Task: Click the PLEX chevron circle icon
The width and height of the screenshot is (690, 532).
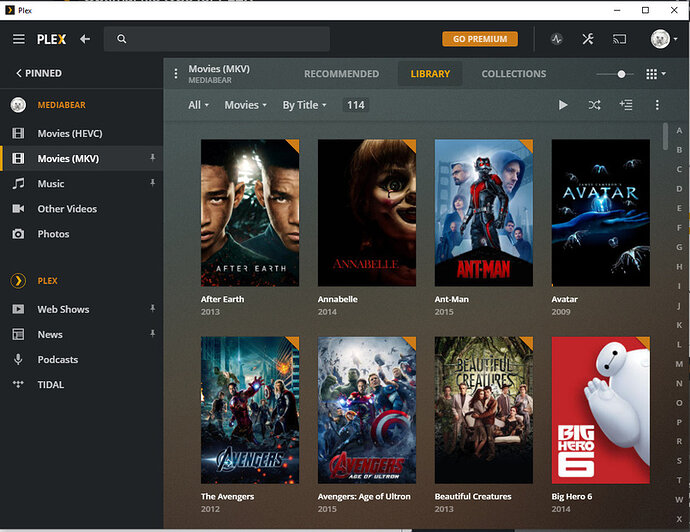Action: [18, 280]
